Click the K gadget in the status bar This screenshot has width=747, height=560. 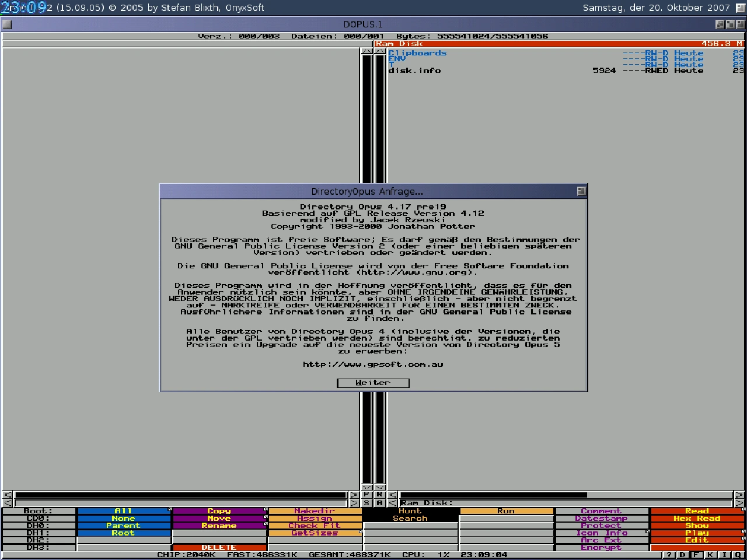[710, 555]
